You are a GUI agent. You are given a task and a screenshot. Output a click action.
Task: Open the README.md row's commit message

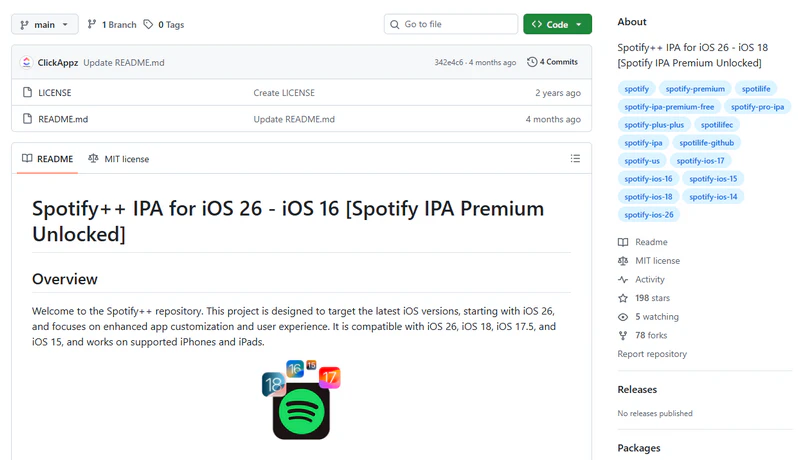tap(294, 119)
